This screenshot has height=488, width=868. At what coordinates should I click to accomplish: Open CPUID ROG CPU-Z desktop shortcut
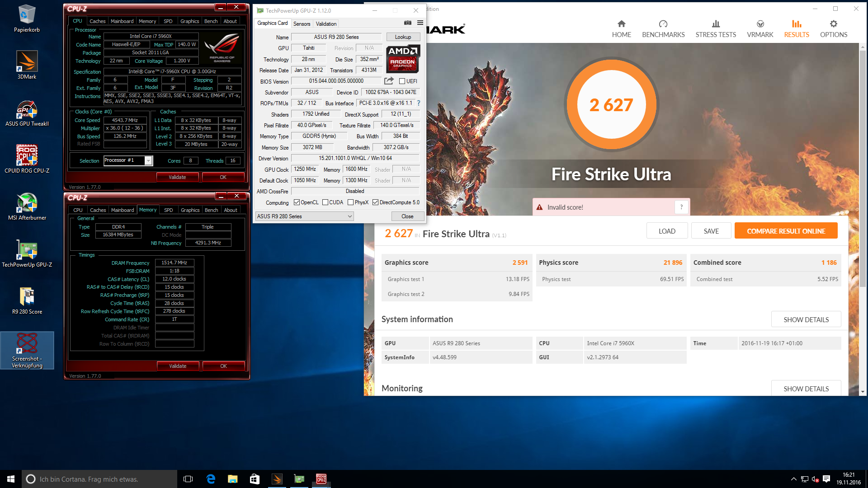(x=27, y=159)
